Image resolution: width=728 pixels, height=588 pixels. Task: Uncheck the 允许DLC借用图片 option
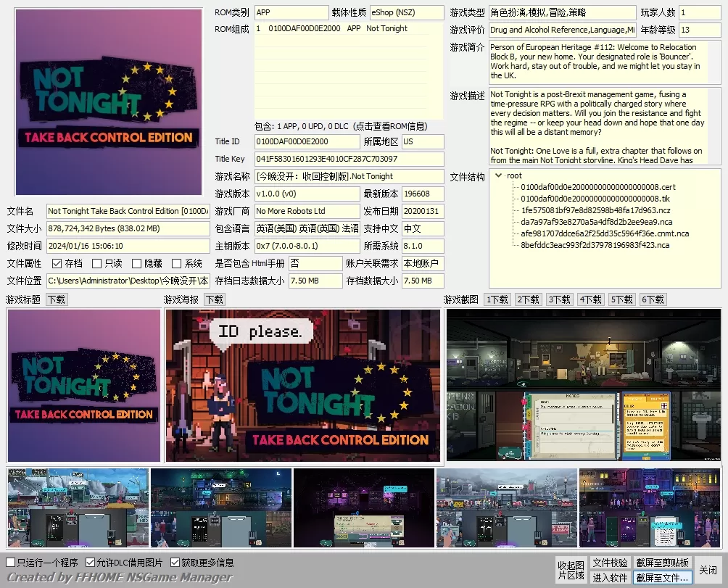[91, 561]
